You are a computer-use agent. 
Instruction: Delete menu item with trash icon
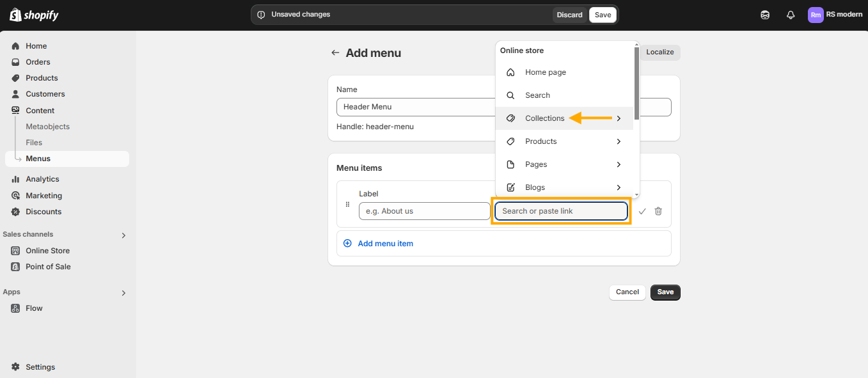[658, 211]
